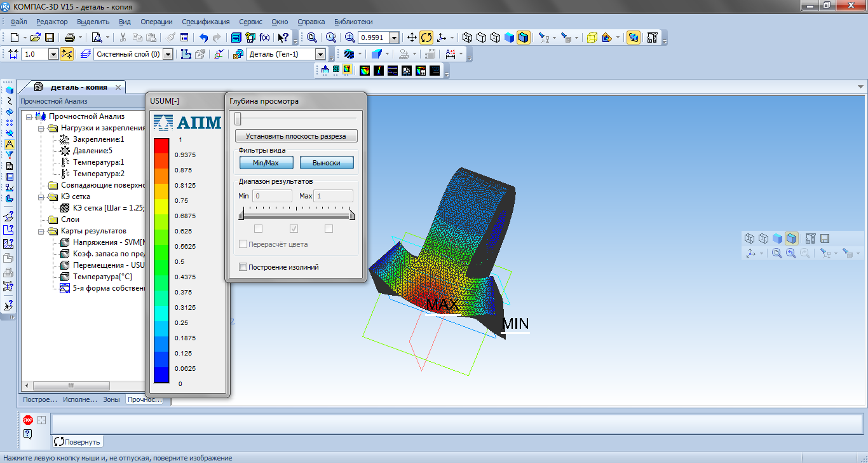Click the save icon in the floating view toolbar
Viewport: 868px width, 463px height.
tap(824, 238)
